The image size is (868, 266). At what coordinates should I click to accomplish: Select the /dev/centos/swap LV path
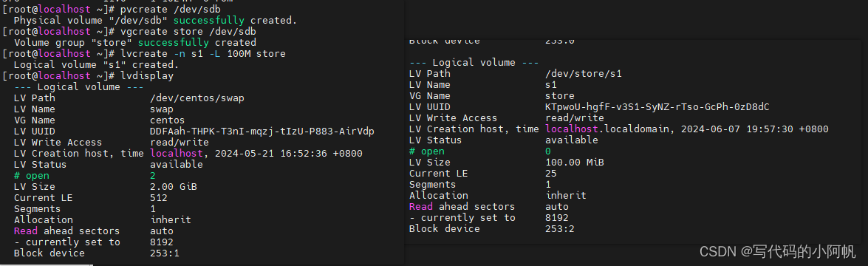click(x=197, y=98)
